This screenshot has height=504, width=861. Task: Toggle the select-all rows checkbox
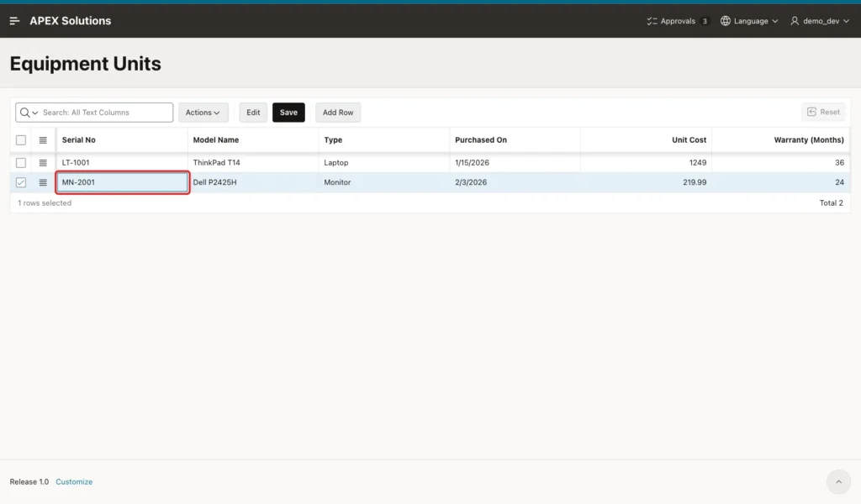21,140
